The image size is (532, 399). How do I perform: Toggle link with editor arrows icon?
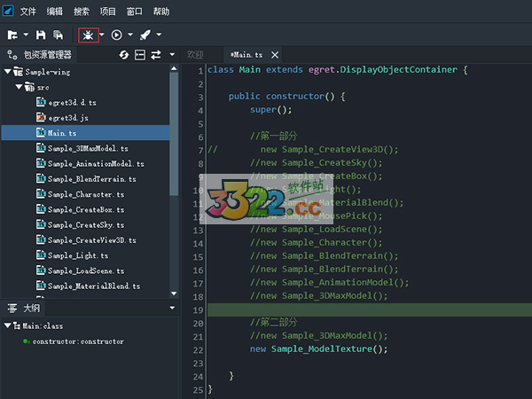[x=156, y=55]
